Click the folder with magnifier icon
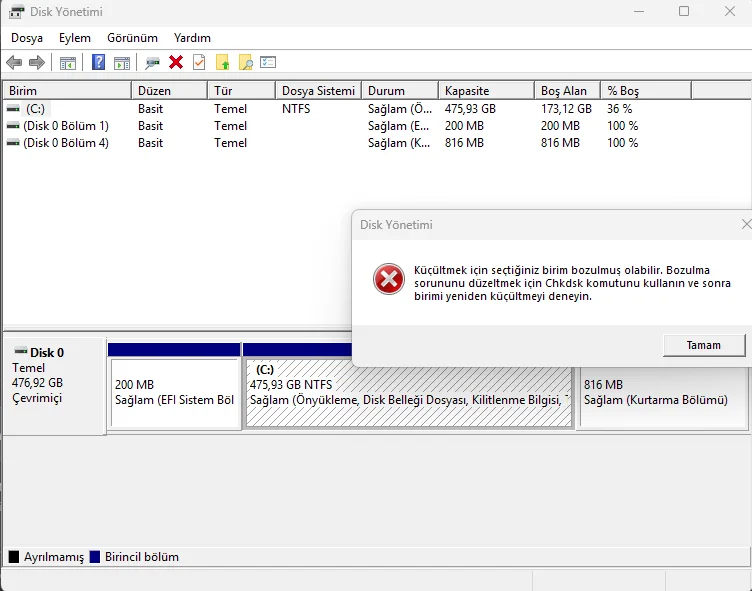Viewport: 752px width, 591px height. pyautogui.click(x=246, y=62)
